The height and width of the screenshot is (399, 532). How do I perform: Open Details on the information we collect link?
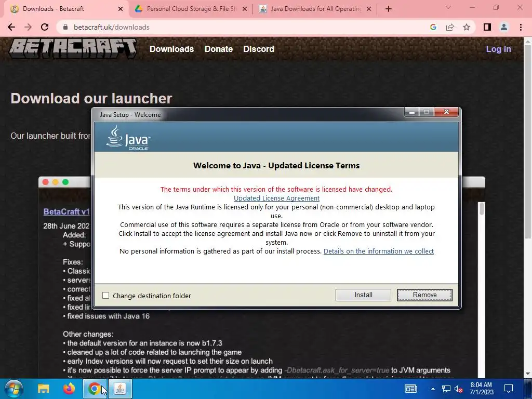tap(379, 251)
